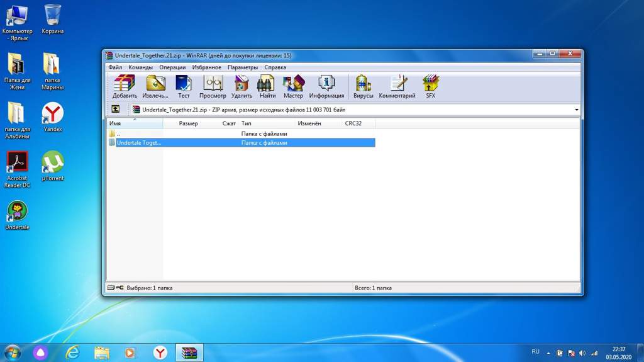Select the Acrobat Reader DC desktop icon
The image size is (644, 362).
tap(17, 169)
